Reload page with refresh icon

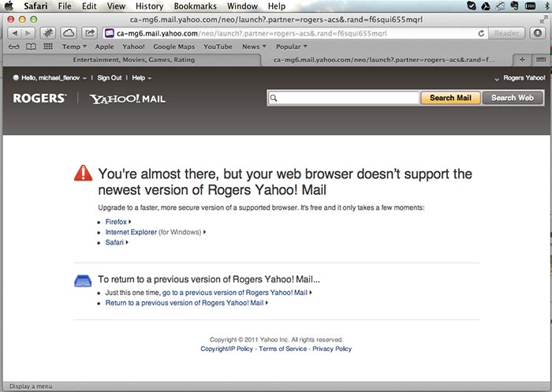481,33
